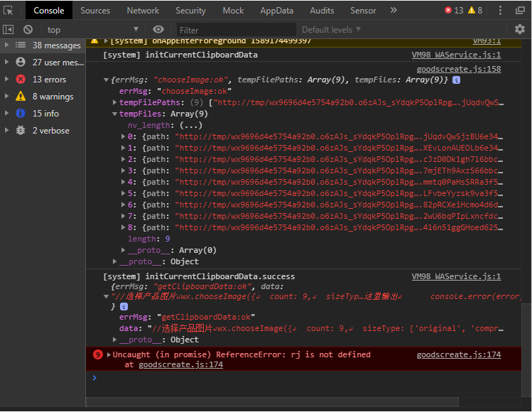Open the Network tab
The height and width of the screenshot is (412, 532).
tap(143, 11)
